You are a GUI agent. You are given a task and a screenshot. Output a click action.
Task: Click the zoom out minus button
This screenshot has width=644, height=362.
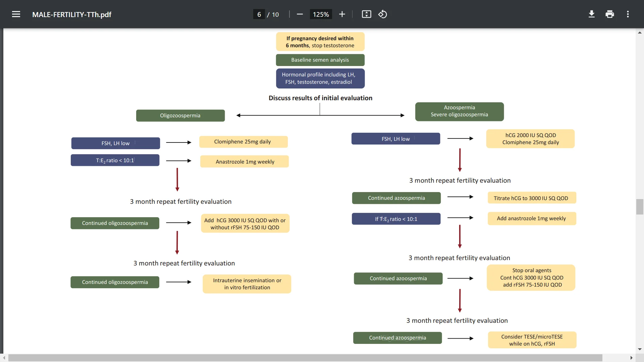click(300, 14)
